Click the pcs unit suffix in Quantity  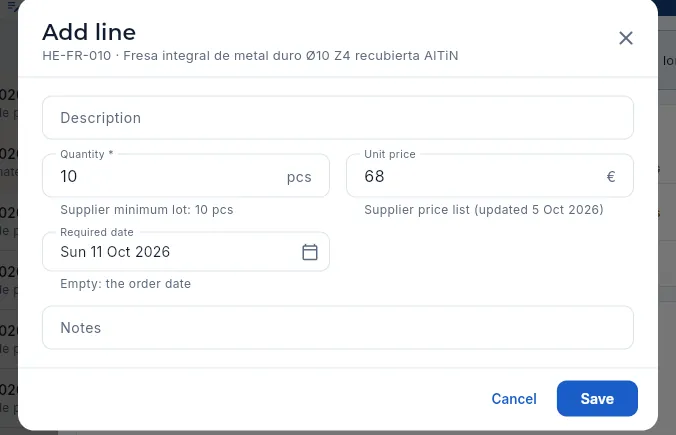tap(299, 177)
